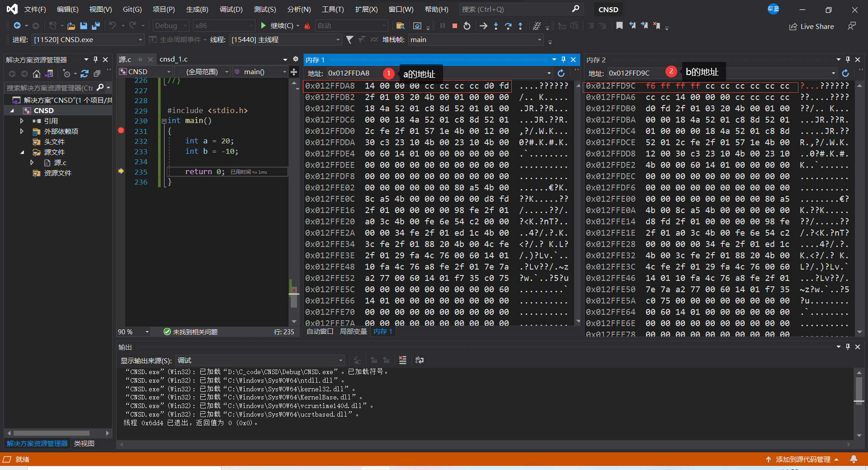Click the sync/refresh icon in Solution Explorer
Image resolution: width=868 pixels, height=470 pixels.
(85, 74)
